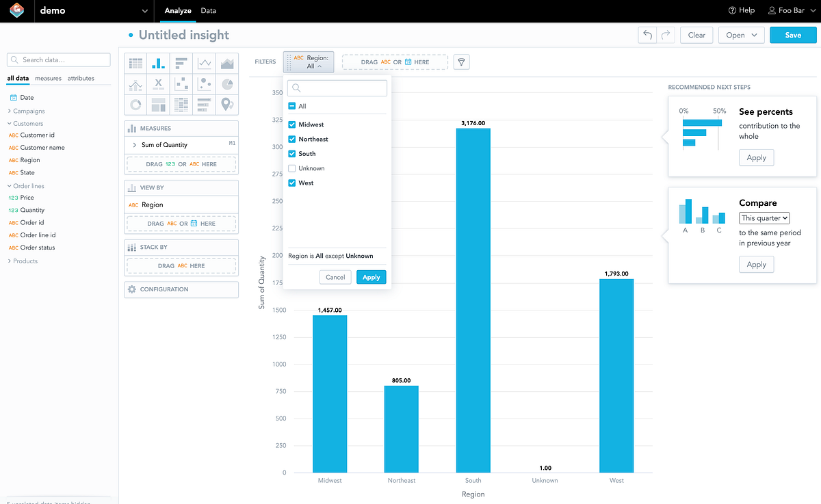Check the Unknown region filter value

pyautogui.click(x=291, y=168)
